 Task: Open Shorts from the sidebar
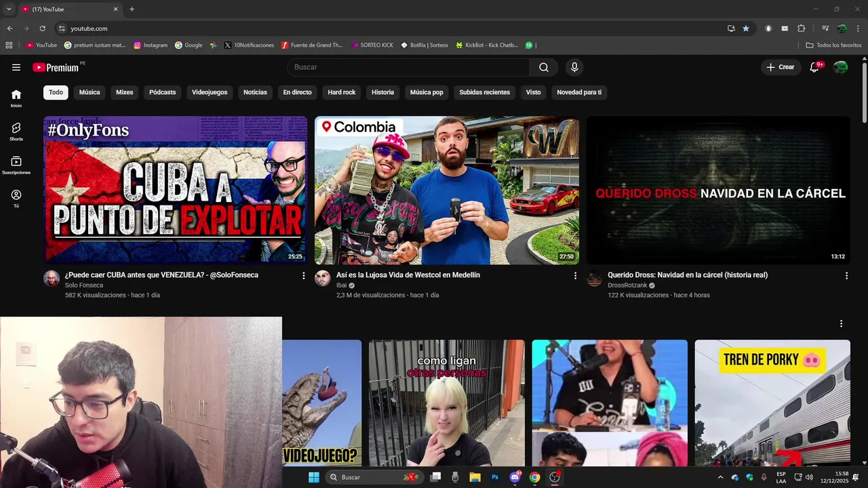[16, 131]
